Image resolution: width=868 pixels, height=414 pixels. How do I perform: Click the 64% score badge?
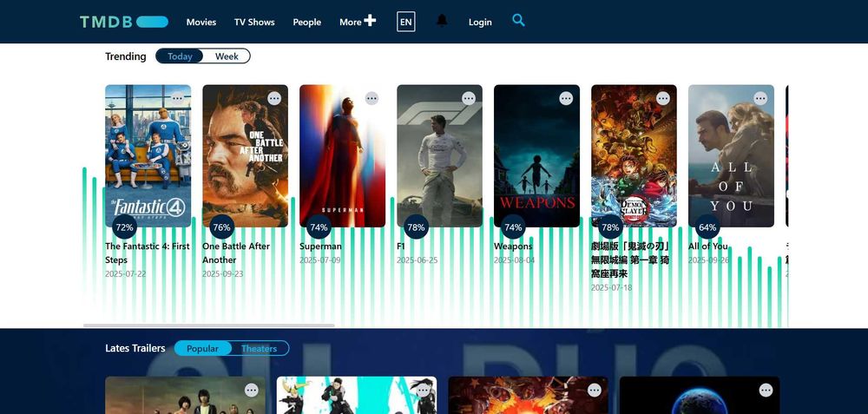click(707, 227)
